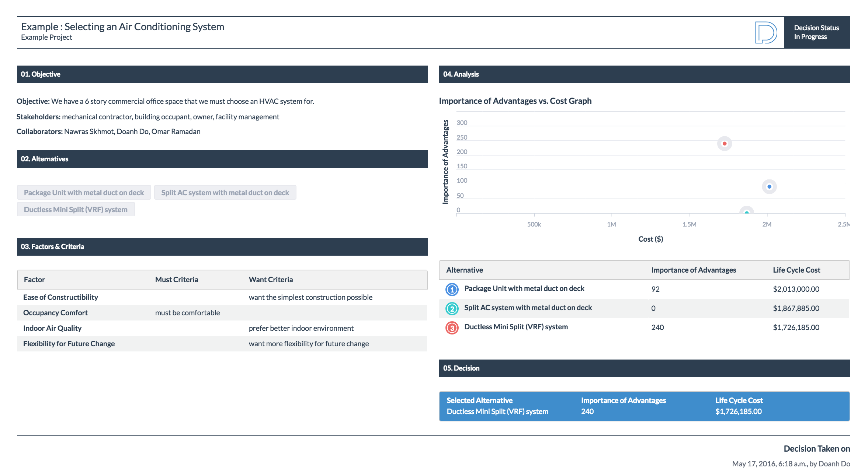868x473 pixels.
Task: Click the decision date May 17, 2016 text
Action: [791, 464]
